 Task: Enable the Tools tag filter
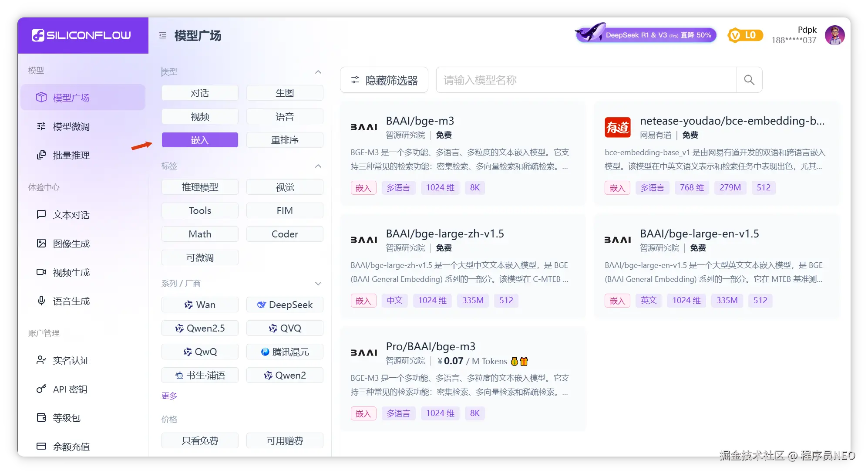[x=200, y=210]
